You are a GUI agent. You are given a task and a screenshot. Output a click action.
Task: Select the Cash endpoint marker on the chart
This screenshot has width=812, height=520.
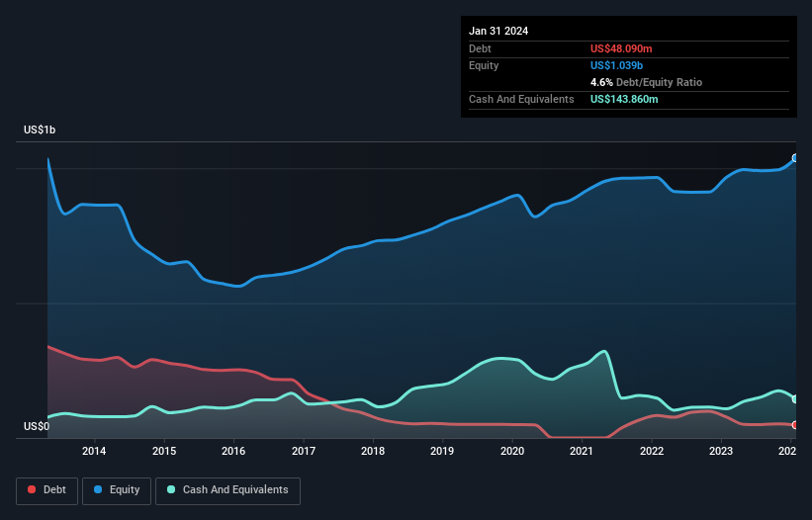(x=795, y=399)
